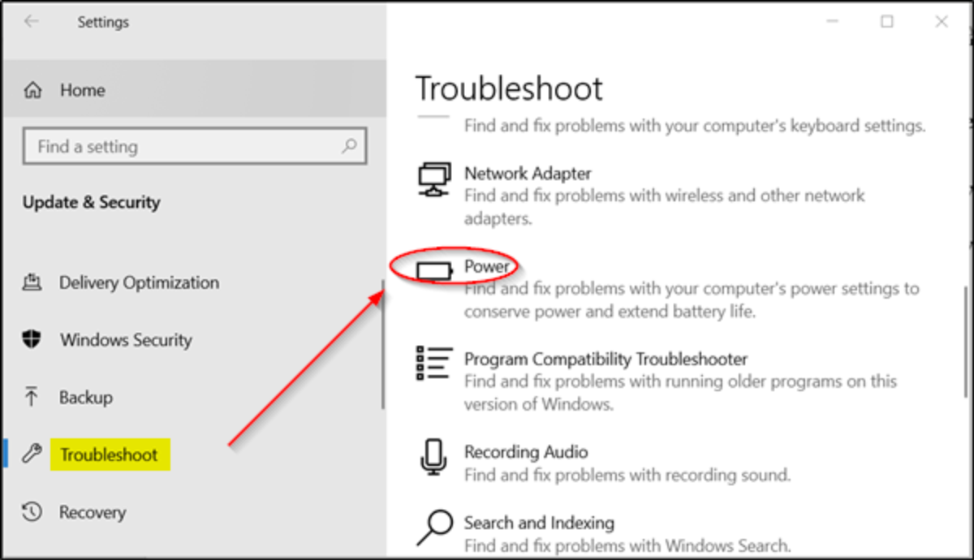This screenshot has height=560, width=974.
Task: Click the Home house icon
Action: pyautogui.click(x=32, y=90)
